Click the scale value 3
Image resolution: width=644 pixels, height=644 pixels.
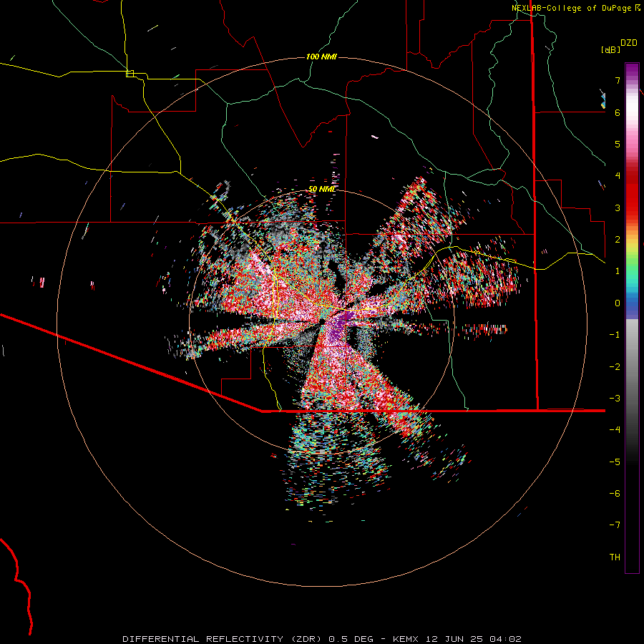pos(618,208)
